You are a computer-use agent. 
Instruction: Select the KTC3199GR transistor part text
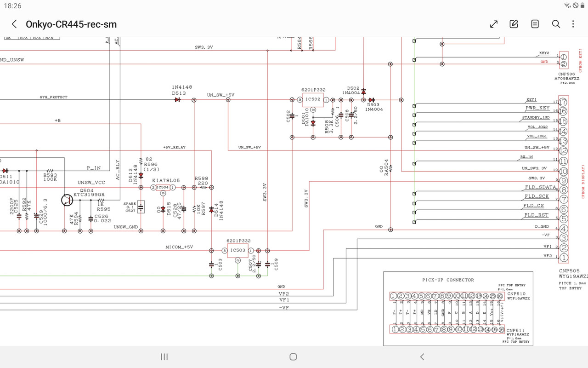[89, 195]
